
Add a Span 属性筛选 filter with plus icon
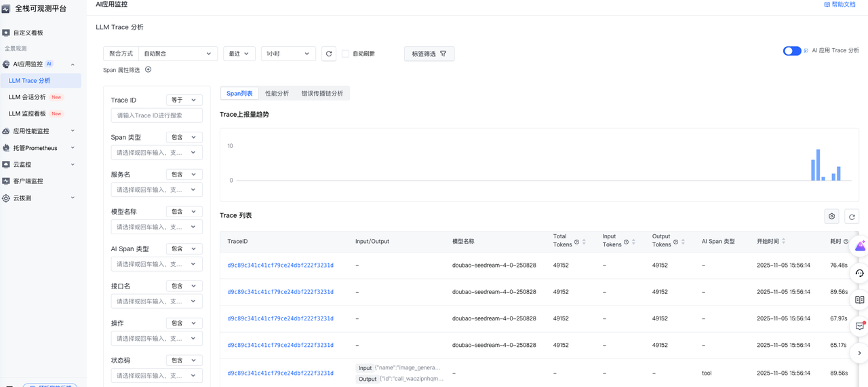[149, 69]
